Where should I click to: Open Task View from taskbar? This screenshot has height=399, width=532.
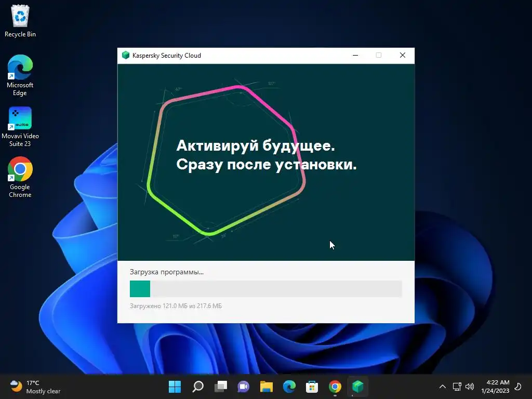220,387
